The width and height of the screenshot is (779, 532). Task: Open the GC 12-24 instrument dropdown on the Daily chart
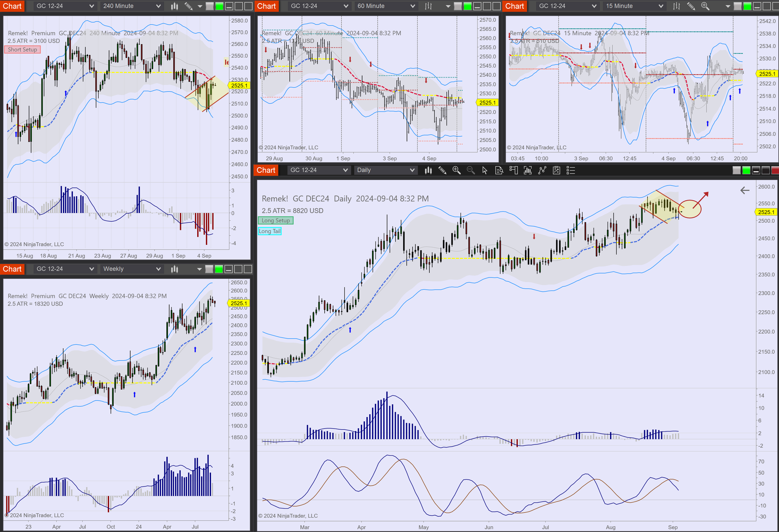[x=318, y=170]
